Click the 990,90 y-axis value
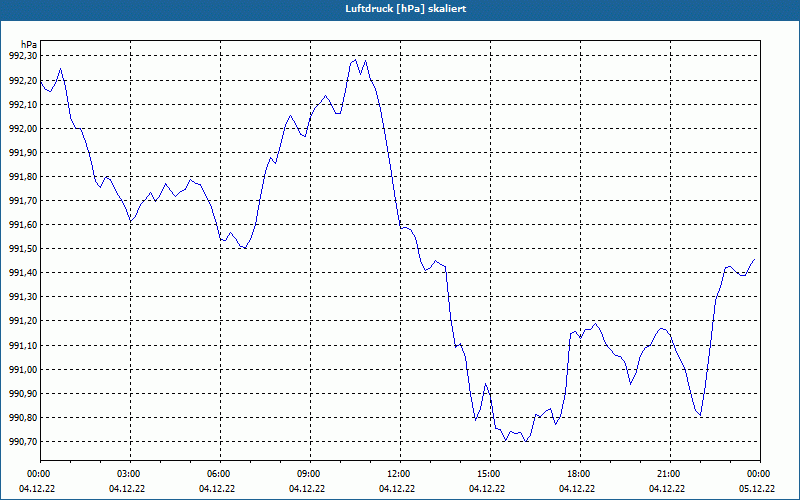This screenshot has height=500, width=800. 23,393
